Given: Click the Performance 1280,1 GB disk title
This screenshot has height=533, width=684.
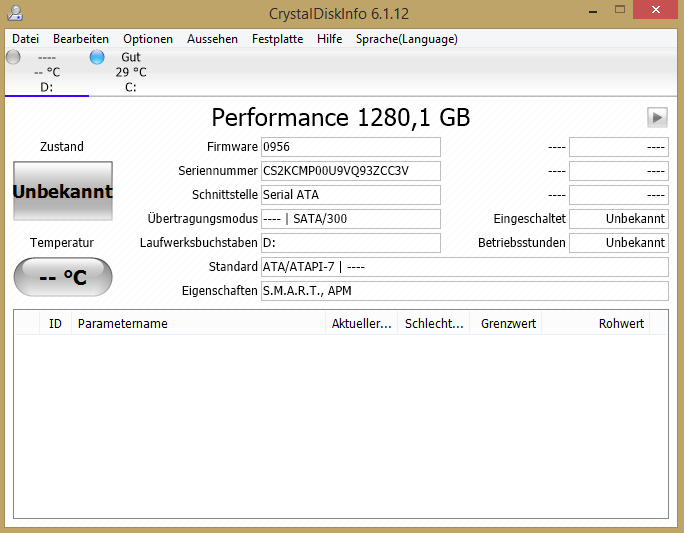Looking at the screenshot, I should pos(341,117).
